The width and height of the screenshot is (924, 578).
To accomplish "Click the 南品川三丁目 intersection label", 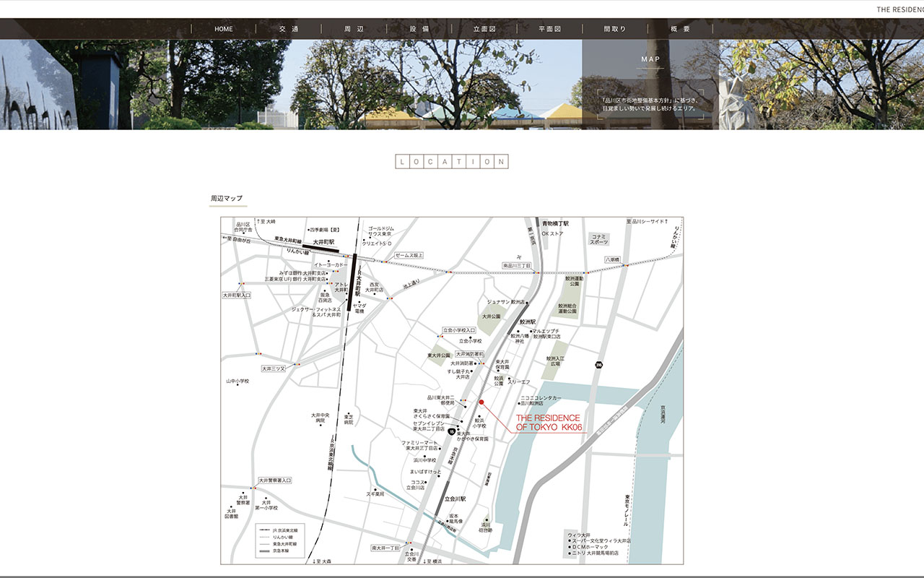I will 517,266.
